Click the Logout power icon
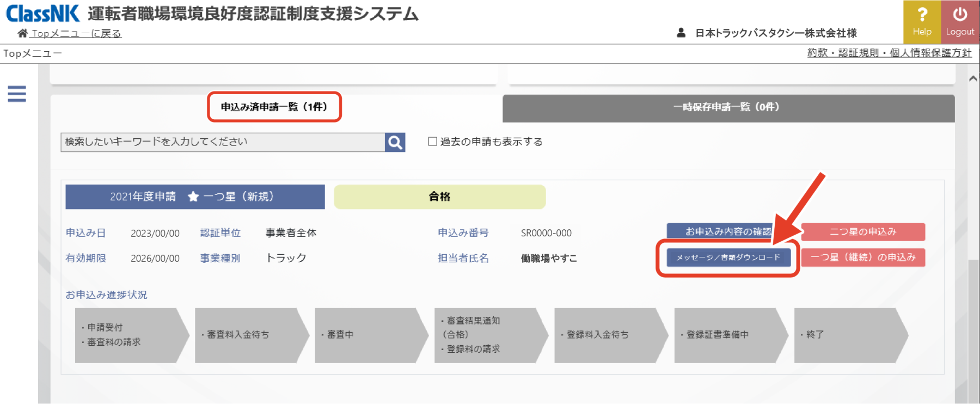Image resolution: width=980 pixels, height=404 pixels. 960,15
